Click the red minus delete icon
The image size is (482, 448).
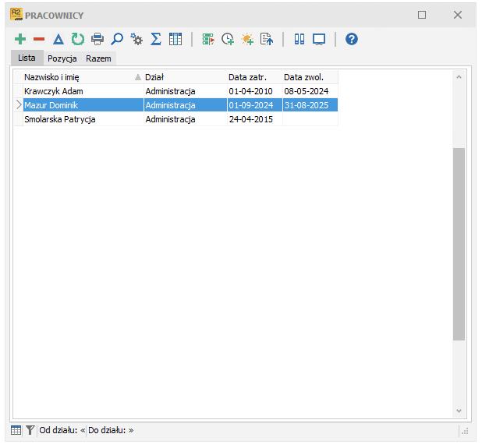coord(39,39)
